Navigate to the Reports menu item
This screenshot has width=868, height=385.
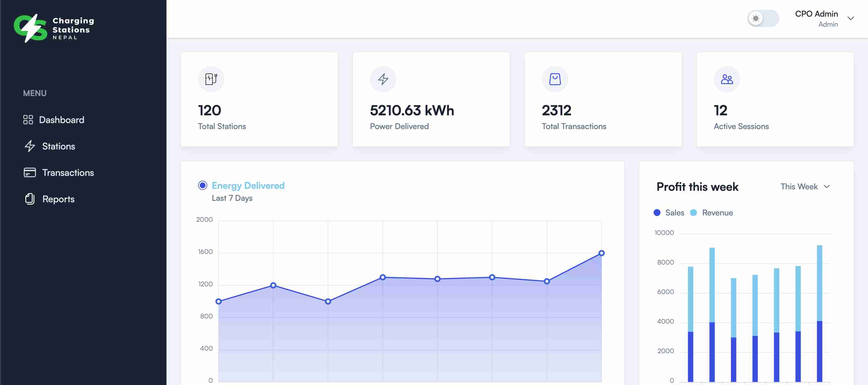[50, 199]
